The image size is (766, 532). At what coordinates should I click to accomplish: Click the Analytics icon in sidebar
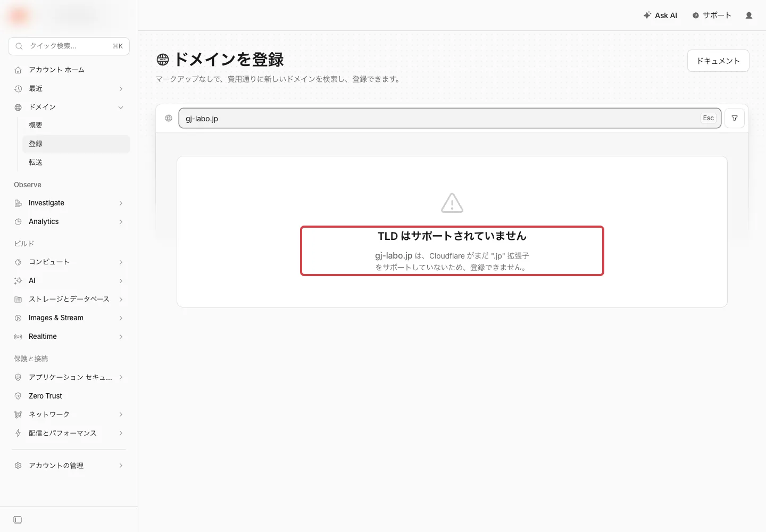(18, 222)
